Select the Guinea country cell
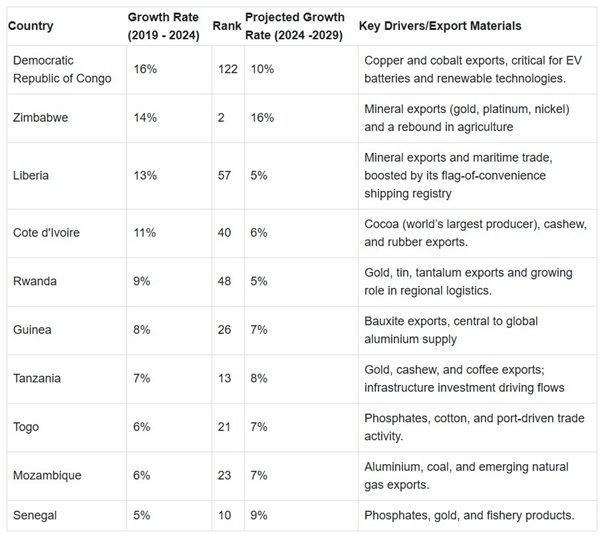This screenshot has height=536, width=600. click(32, 329)
